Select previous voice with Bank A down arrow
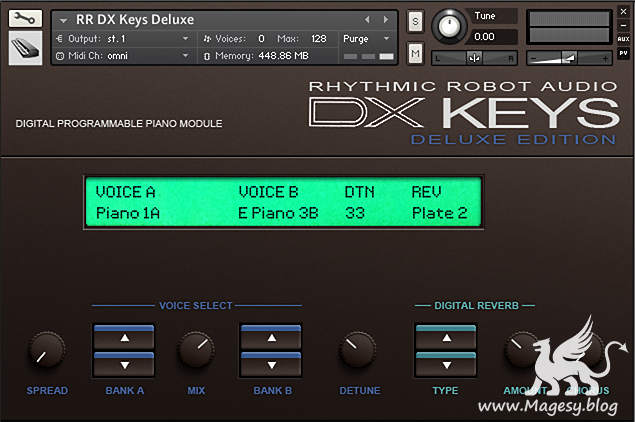The width and height of the screenshot is (635, 422). 124,364
